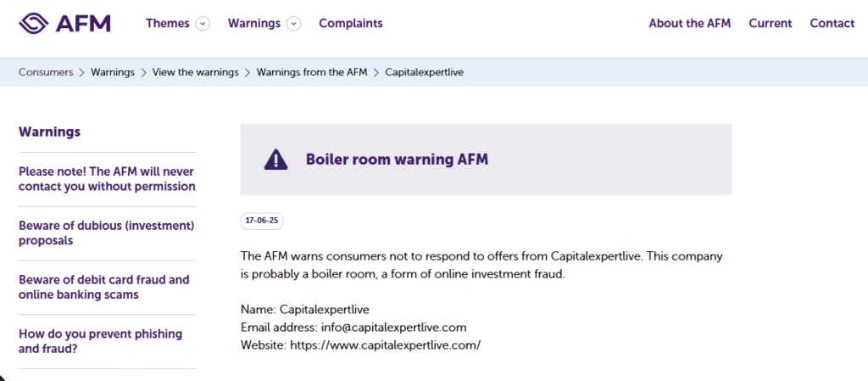Open the About the AFM page
Viewport: 868px width, 381px height.
coord(689,23)
